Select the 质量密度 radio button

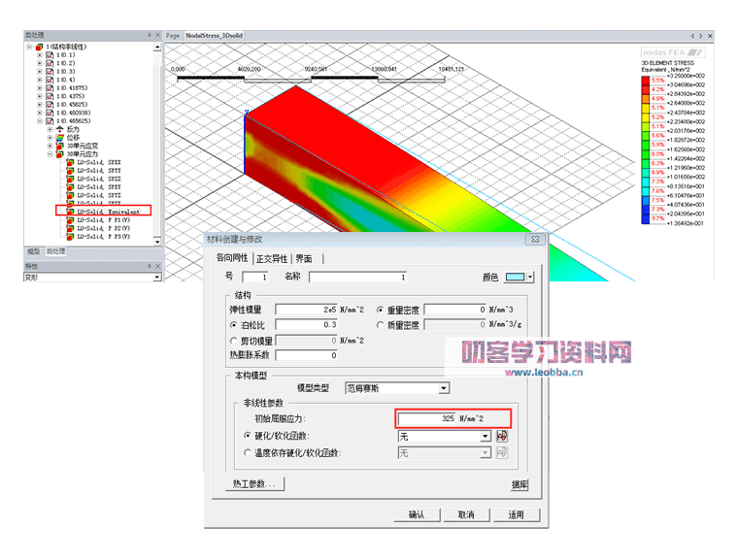(380, 325)
